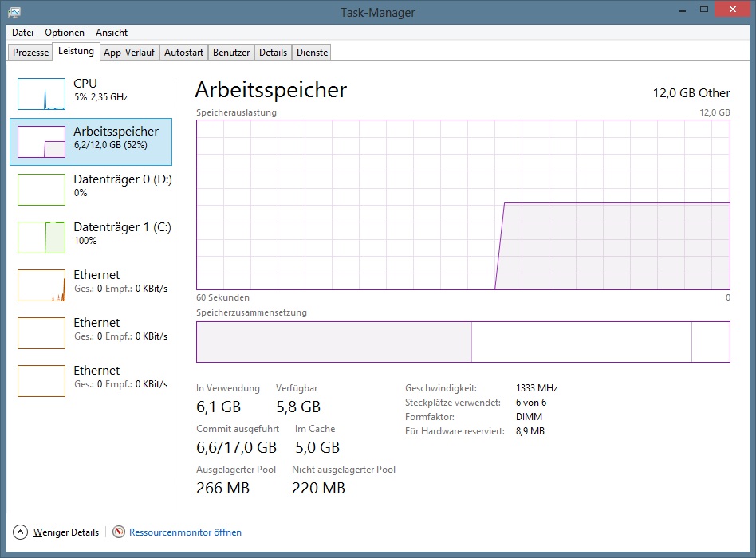Select the Arbeitsspeicher mini graph thumbnail
The width and height of the screenshot is (756, 558).
tap(41, 142)
